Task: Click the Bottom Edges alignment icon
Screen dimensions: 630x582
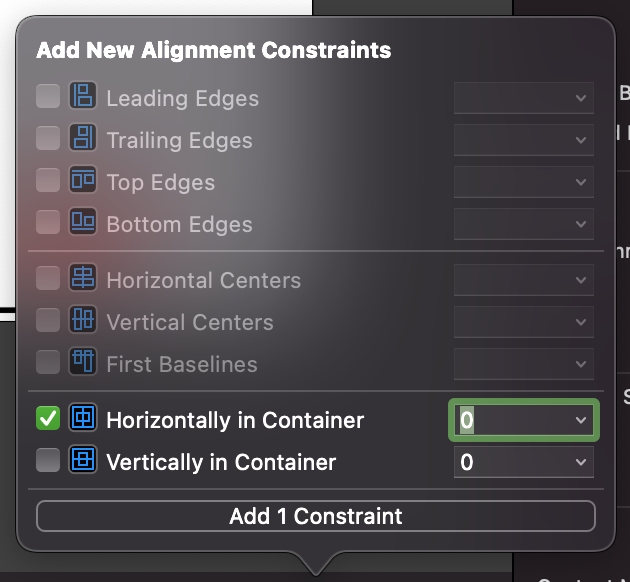Action: click(x=81, y=223)
